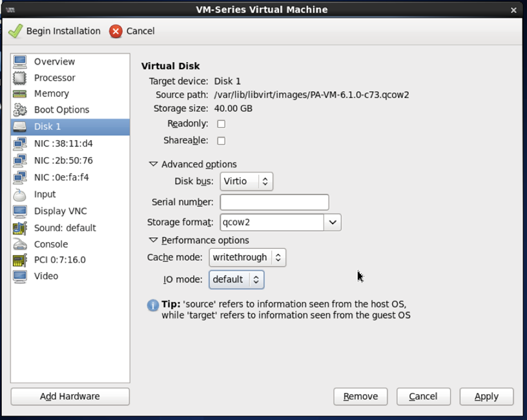
Task: Click the Add Hardware button
Action: click(x=70, y=396)
